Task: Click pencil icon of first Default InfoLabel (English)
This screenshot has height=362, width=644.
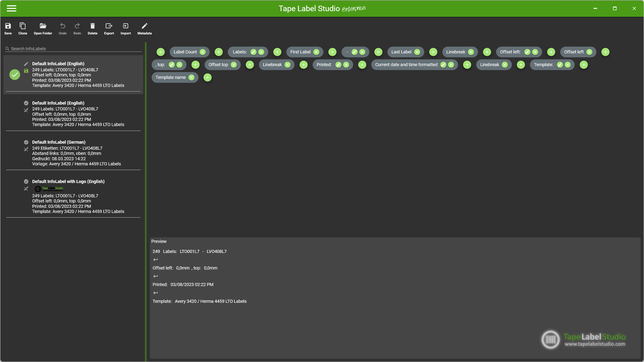Action: (x=26, y=64)
